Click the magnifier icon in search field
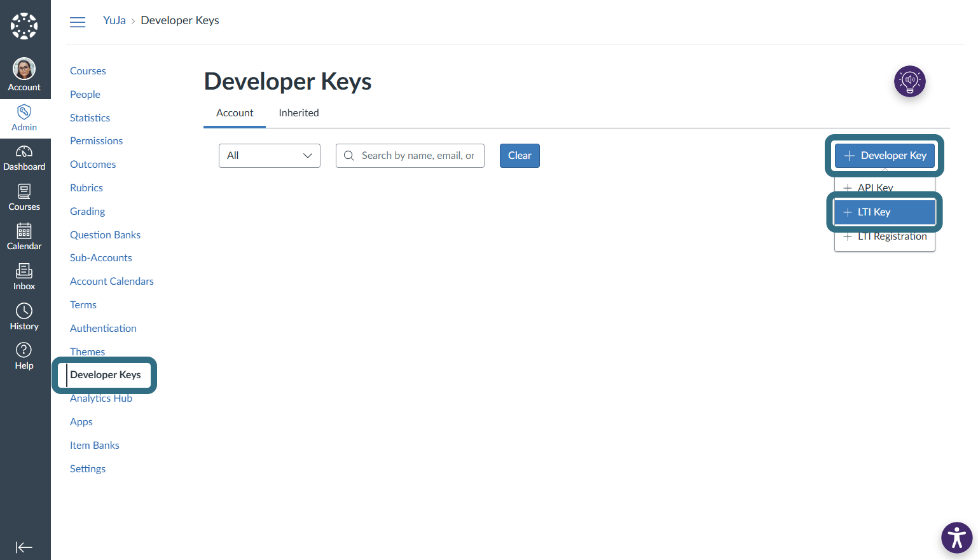The height and width of the screenshot is (560, 978). [x=348, y=156]
